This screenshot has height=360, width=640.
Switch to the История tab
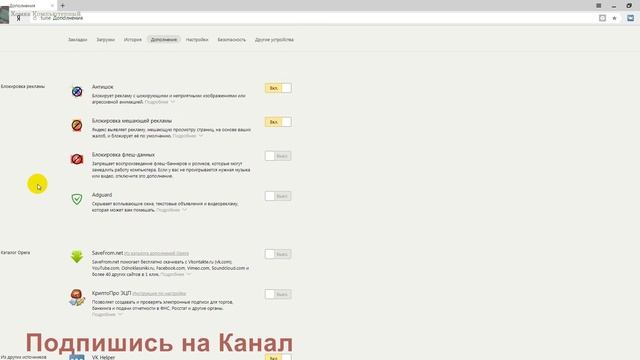pos(133,40)
